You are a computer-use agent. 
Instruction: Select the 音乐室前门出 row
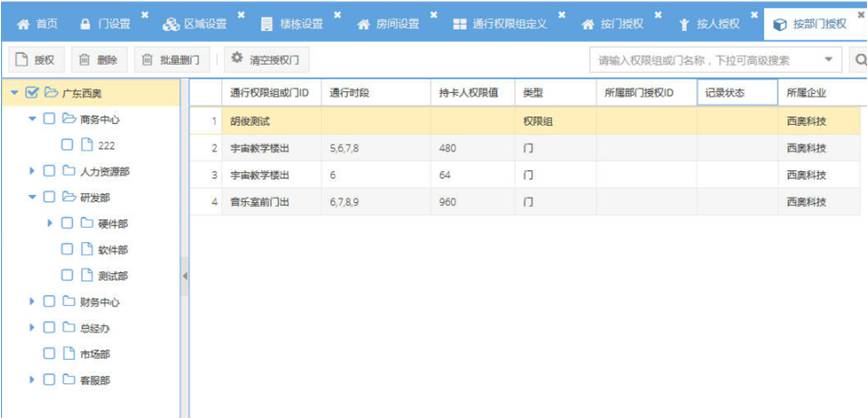[x=525, y=202]
